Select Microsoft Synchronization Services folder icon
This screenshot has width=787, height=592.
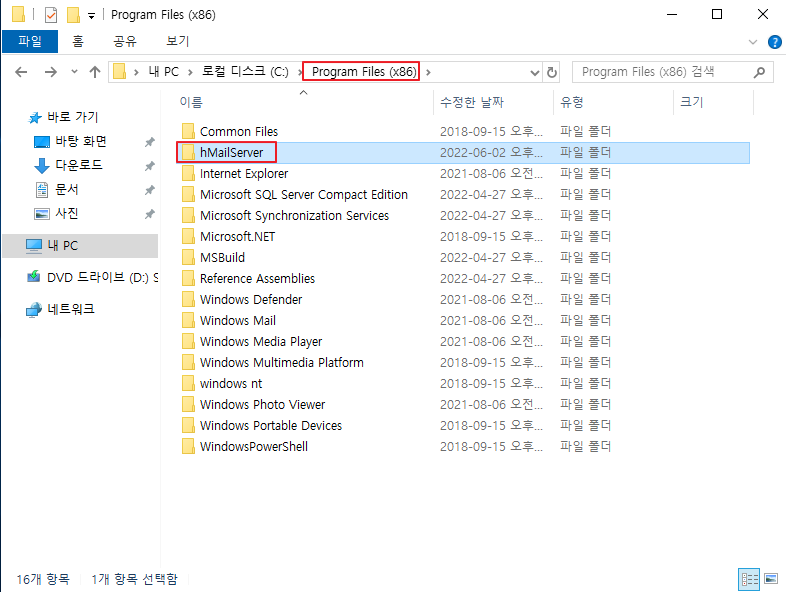[188, 215]
